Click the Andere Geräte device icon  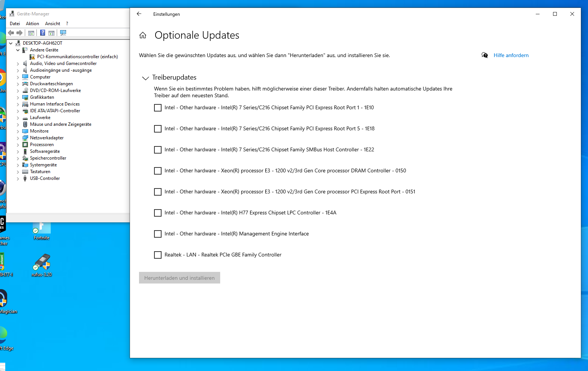point(25,50)
